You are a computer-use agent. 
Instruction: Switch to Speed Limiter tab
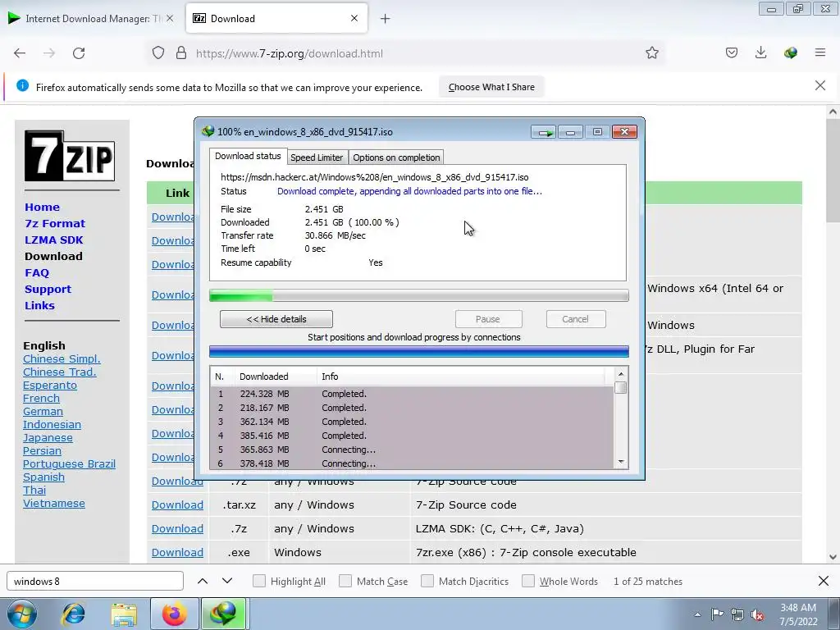coord(317,157)
